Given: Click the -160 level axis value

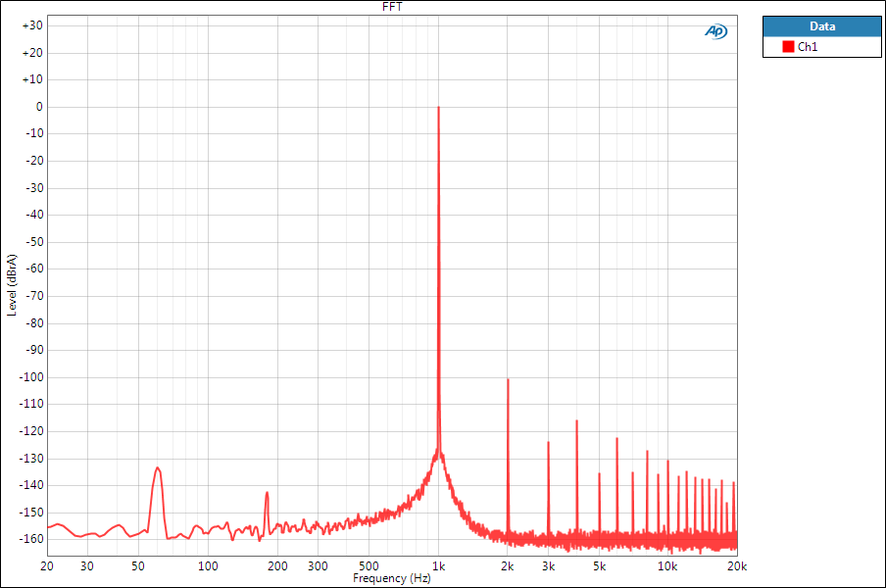Looking at the screenshot, I should pos(31,539).
